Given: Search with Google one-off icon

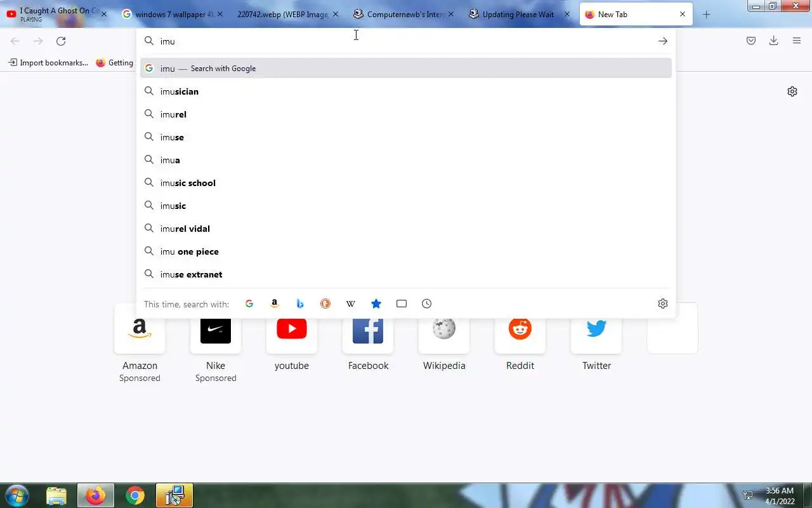Looking at the screenshot, I should [249, 304].
